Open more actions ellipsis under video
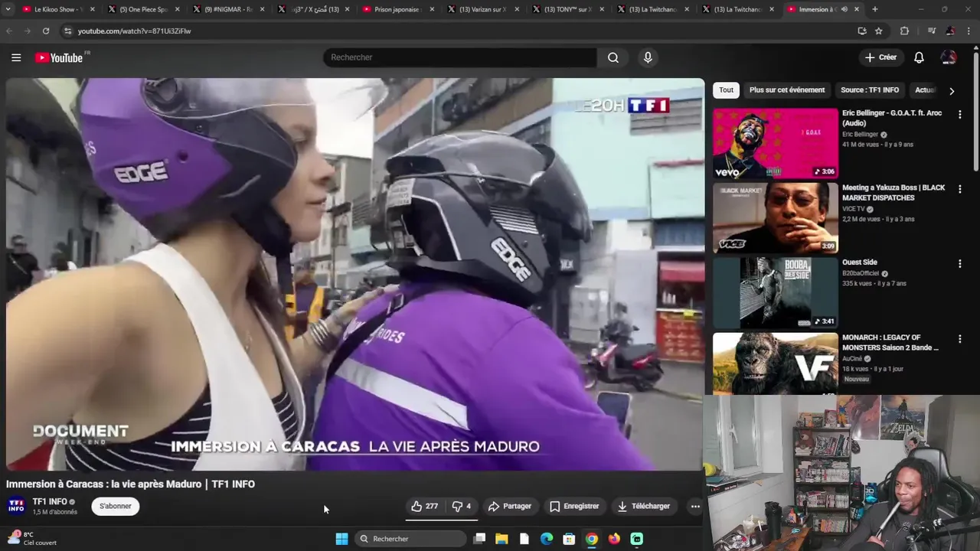Screen dimensions: 980x551 tap(695, 506)
